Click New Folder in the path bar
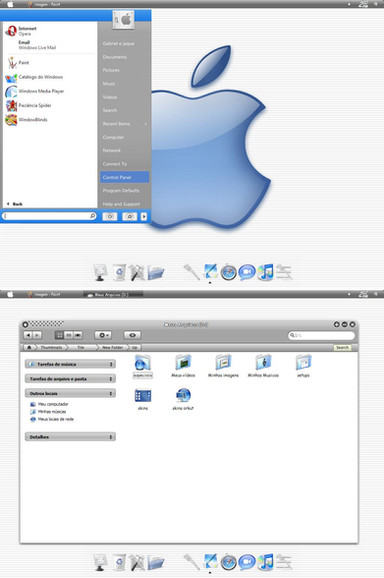This screenshot has width=384, height=578. coord(112,347)
